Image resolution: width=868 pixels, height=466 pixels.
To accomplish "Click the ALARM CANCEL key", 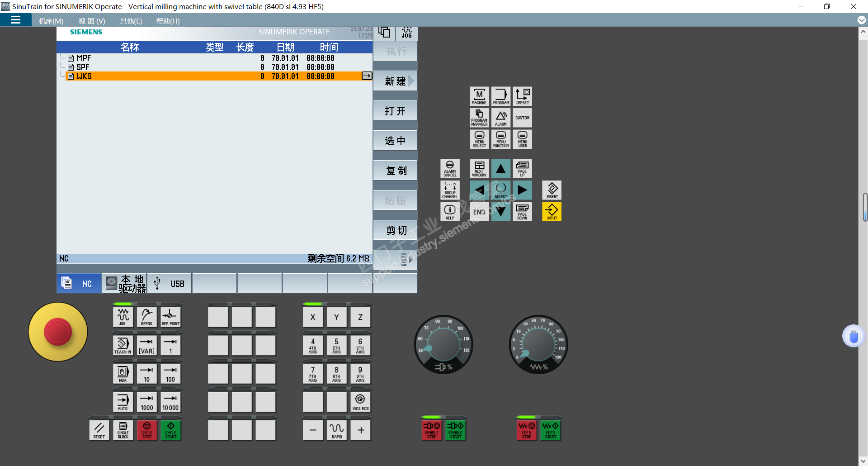I will 450,169.
